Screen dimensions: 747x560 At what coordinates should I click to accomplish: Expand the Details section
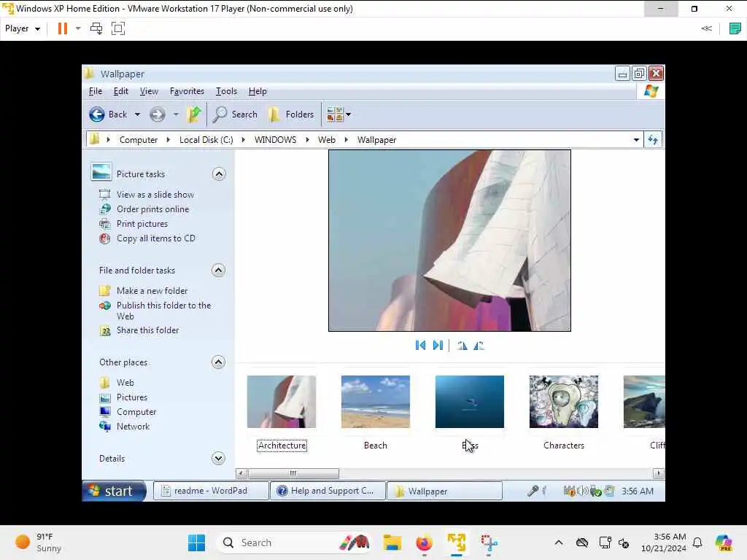218,459
